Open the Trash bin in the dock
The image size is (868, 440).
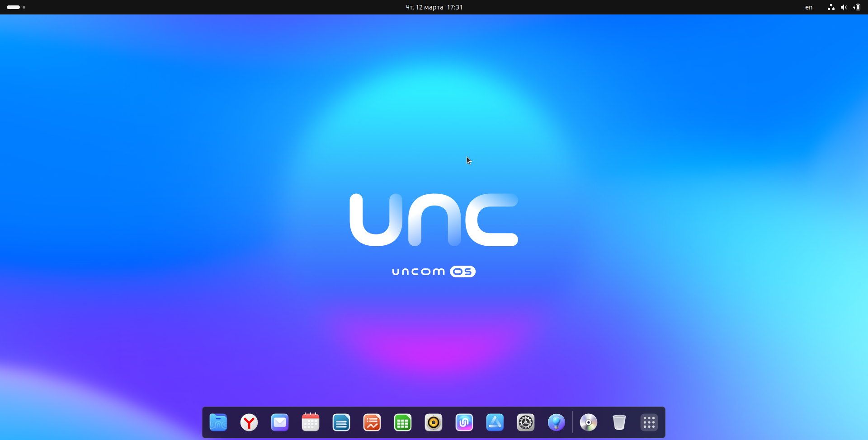tap(619, 423)
